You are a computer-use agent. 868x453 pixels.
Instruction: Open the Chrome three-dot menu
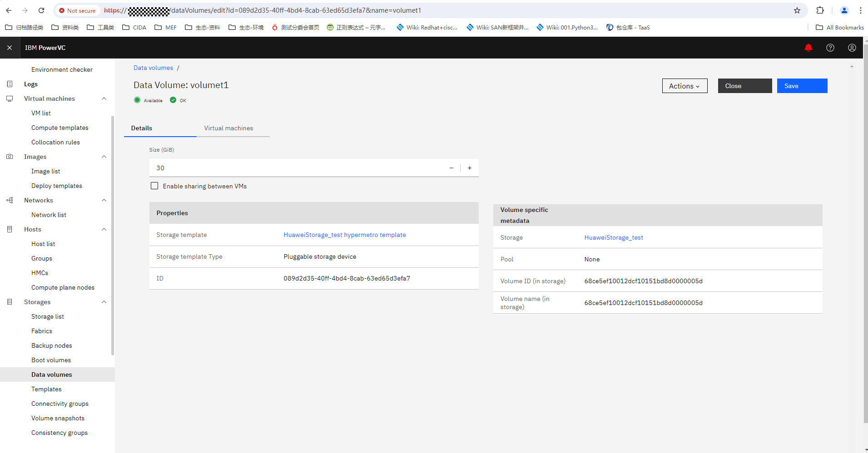click(x=860, y=10)
